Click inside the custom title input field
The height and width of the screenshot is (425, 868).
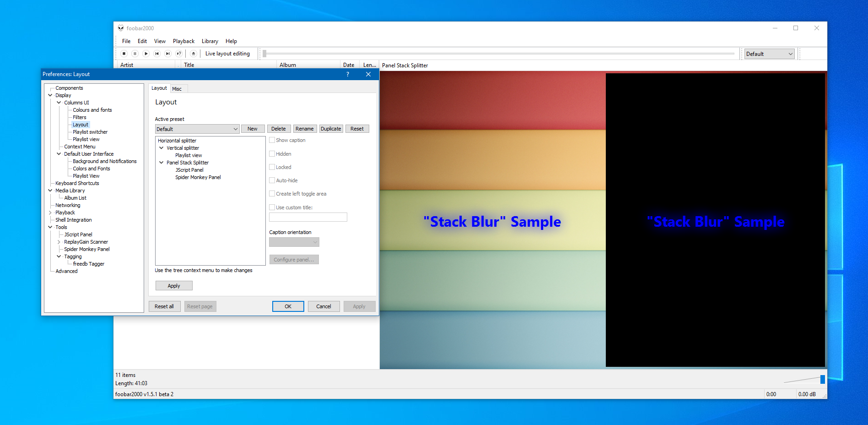pos(308,217)
